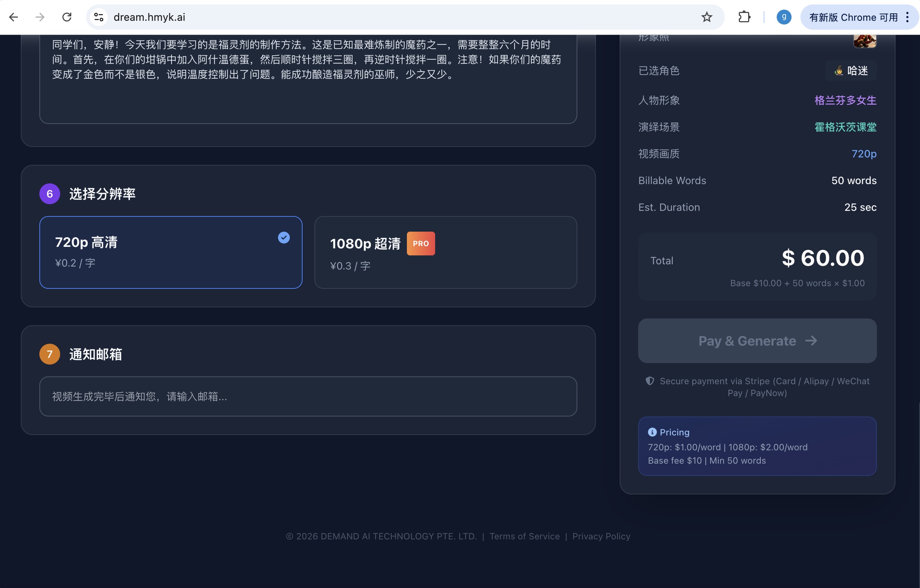Viewport: 920px width, 588px height.
Task: Click the 有新版 Chrome 可用 update button
Action: [854, 17]
